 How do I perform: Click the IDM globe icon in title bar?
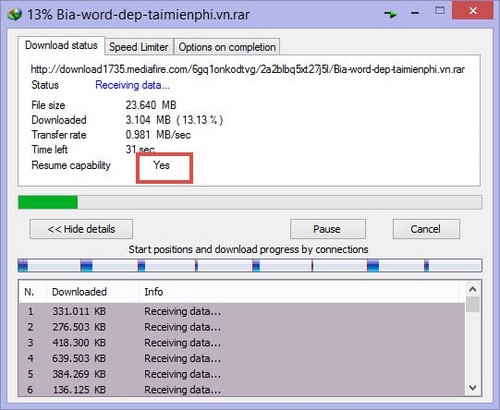click(x=14, y=14)
